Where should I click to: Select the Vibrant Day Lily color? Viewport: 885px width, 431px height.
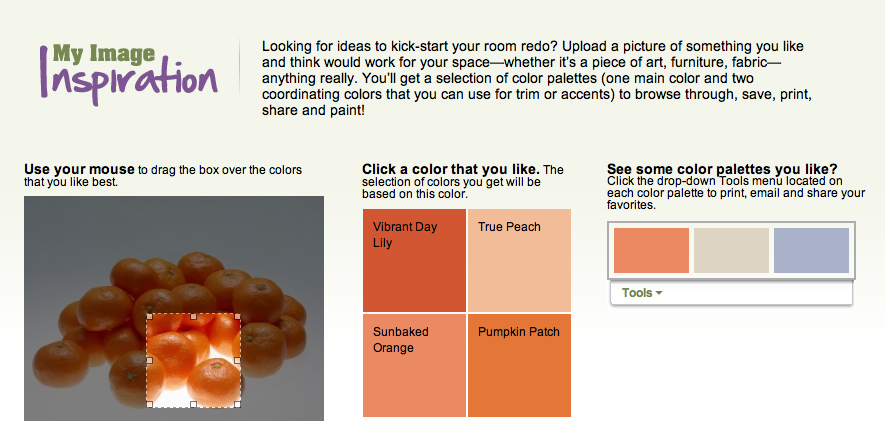(414, 260)
